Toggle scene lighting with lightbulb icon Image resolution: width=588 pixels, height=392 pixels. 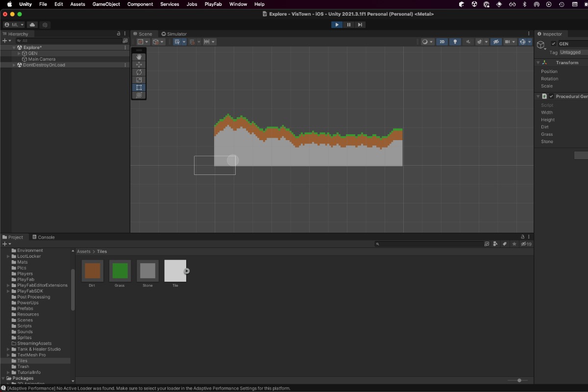tap(455, 42)
